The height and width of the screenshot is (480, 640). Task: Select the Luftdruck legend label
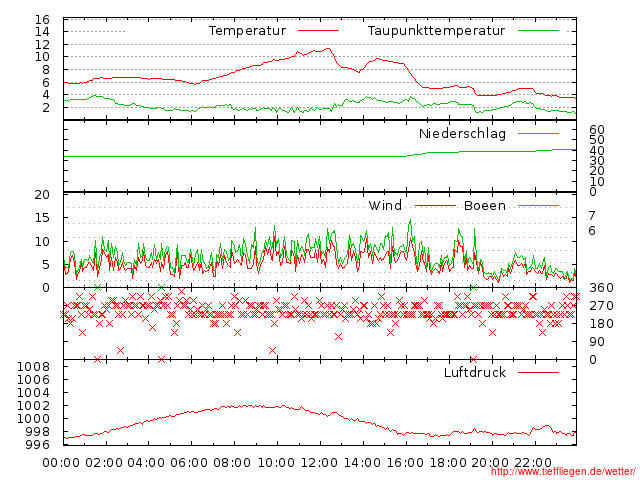[475, 372]
